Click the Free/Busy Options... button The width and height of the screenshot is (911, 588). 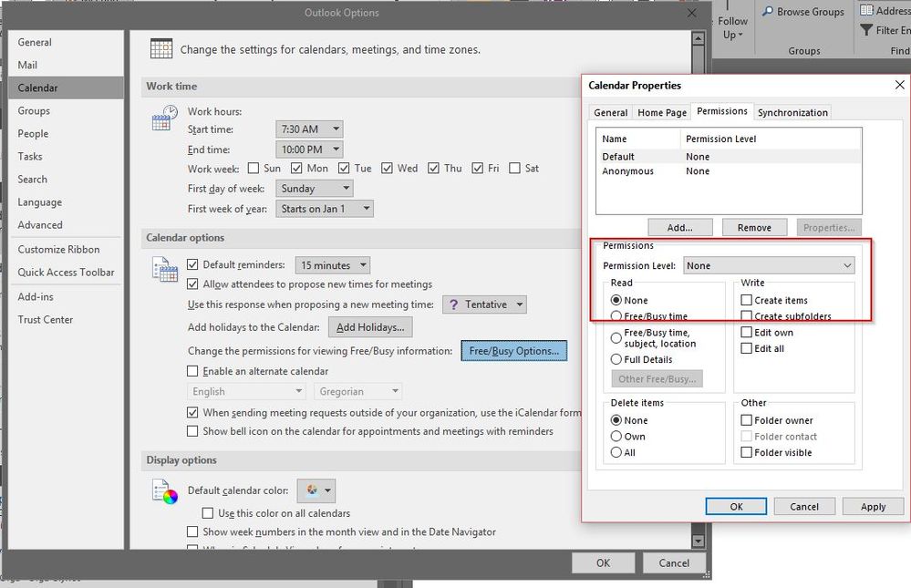tap(513, 351)
